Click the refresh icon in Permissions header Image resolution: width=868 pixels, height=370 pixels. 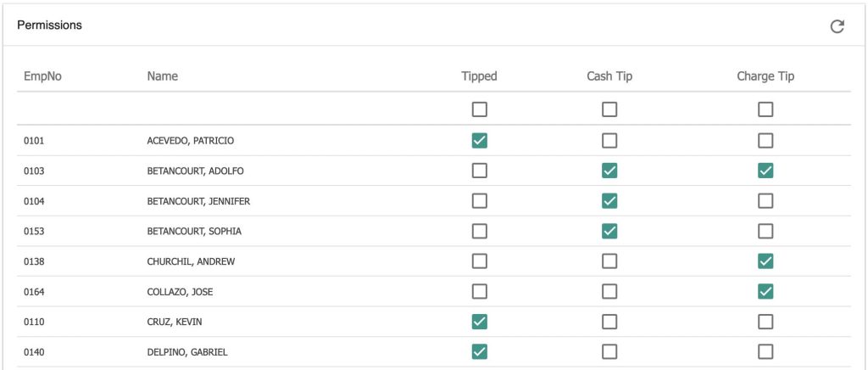pos(837,26)
